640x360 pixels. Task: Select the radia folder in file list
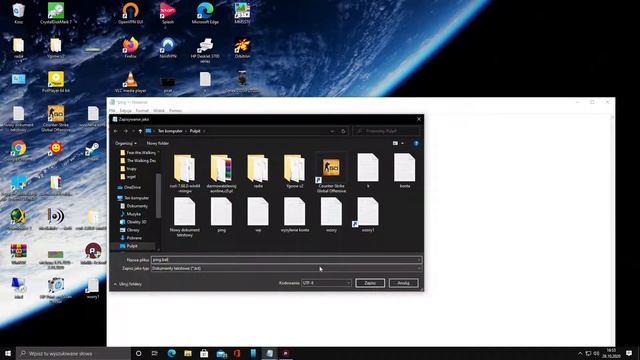coord(258,171)
